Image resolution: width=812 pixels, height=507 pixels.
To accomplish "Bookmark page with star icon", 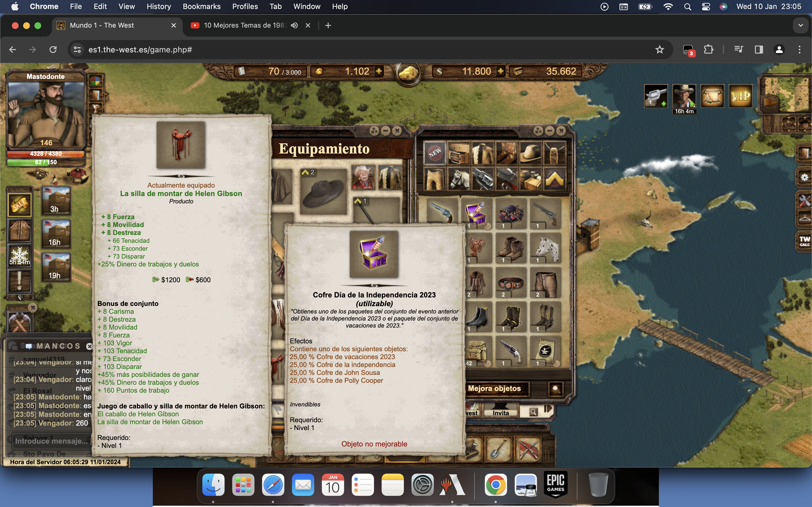I will [x=659, y=50].
